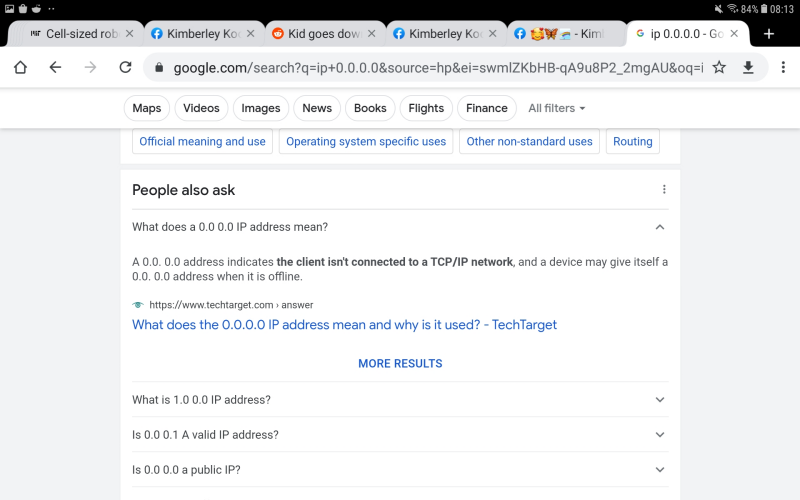
Task: Tap the muted sound status icon
Action: pyautogui.click(x=718, y=8)
